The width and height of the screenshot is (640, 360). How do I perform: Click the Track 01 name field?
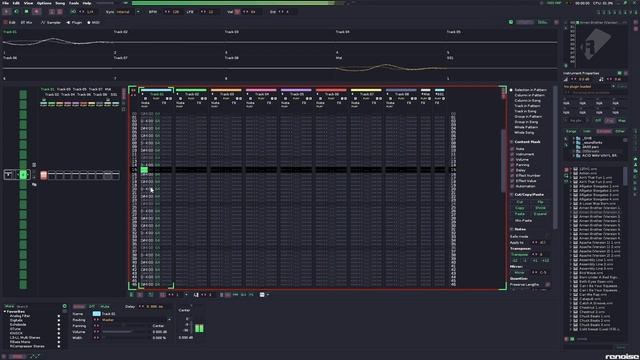pyautogui.click(x=135, y=314)
